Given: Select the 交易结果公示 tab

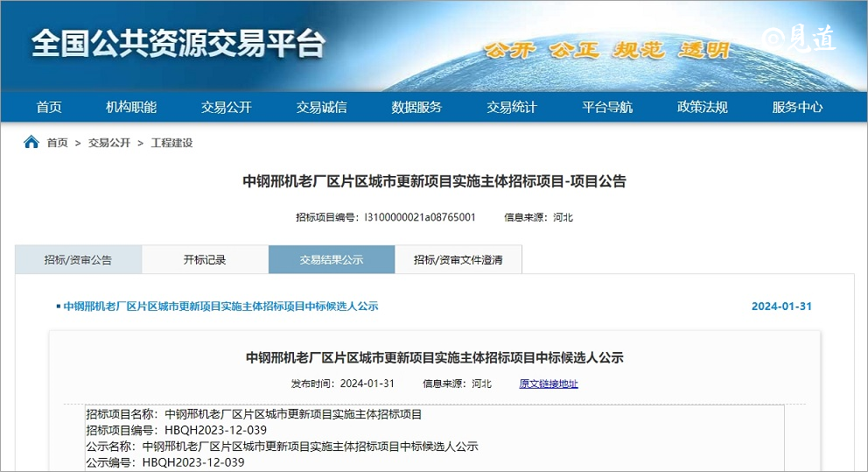Looking at the screenshot, I should tap(332, 260).
